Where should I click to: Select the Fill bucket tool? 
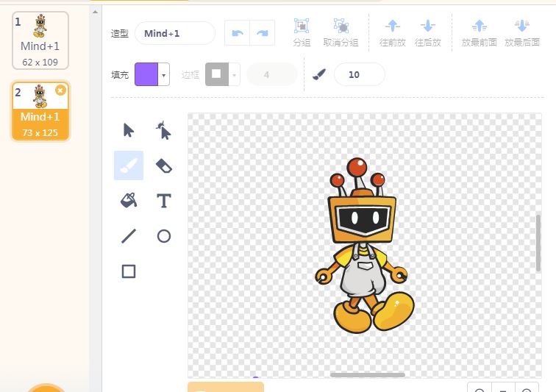coord(129,201)
